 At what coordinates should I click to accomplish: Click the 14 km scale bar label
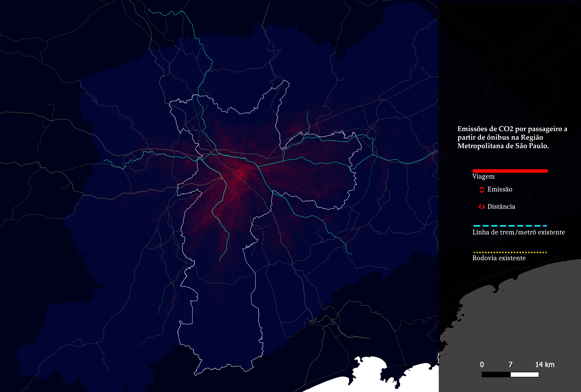click(545, 365)
